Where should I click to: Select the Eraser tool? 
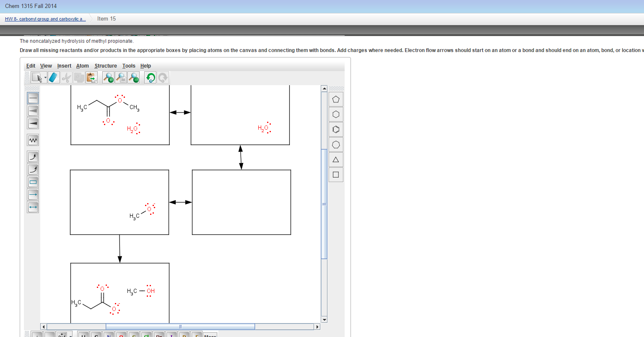pos(54,77)
